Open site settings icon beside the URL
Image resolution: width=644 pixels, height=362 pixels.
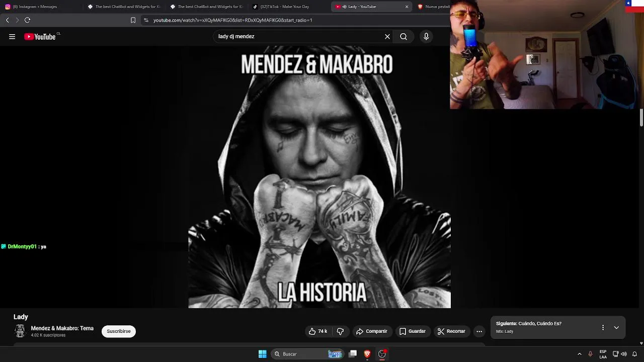pyautogui.click(x=146, y=20)
